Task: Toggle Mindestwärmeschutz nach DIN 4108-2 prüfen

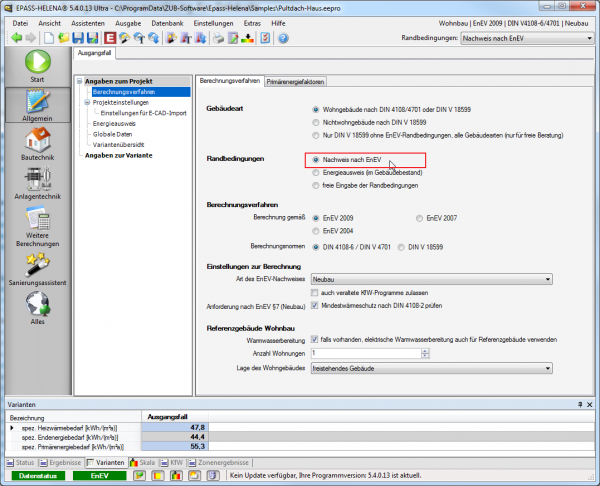Action: click(x=316, y=305)
